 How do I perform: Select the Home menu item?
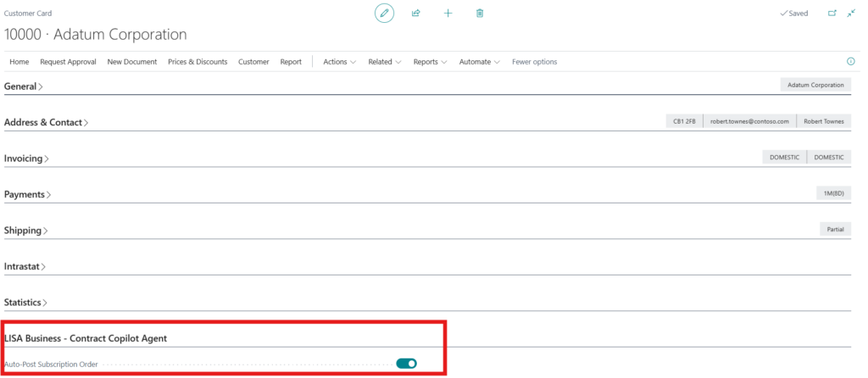pos(19,62)
